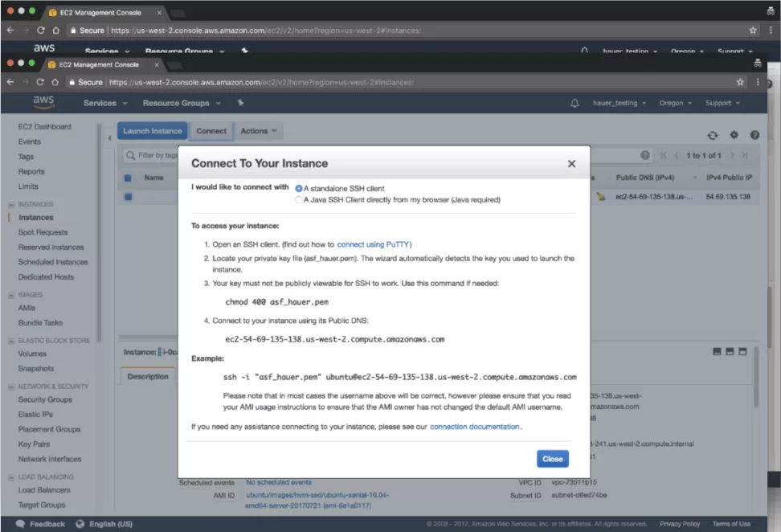Toggle the select-all checkbox in table header
781x532 pixels.
(x=128, y=178)
